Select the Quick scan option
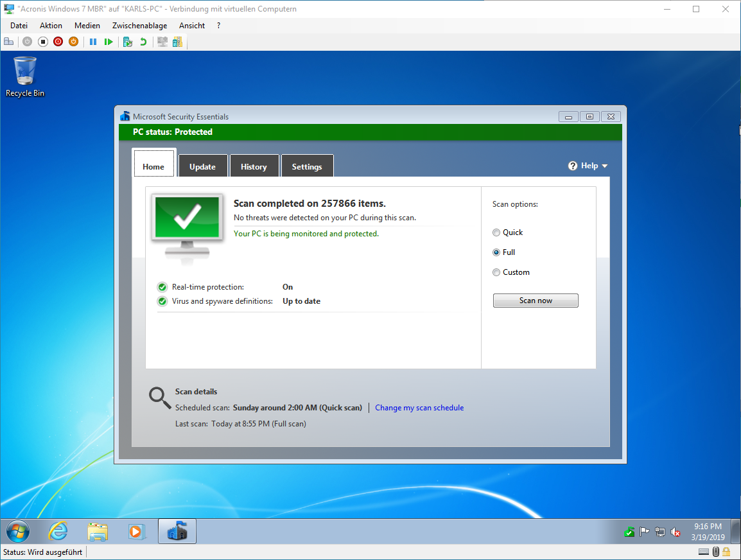The image size is (741, 560). pos(496,232)
